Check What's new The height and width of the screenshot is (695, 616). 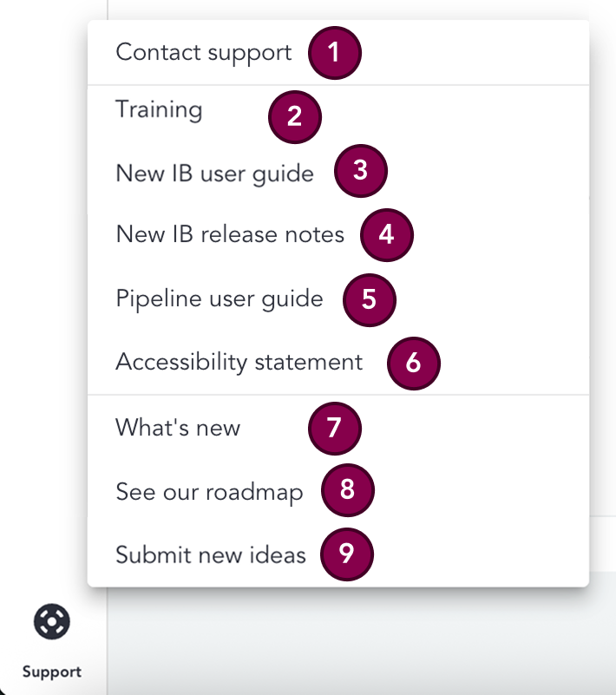point(177,428)
